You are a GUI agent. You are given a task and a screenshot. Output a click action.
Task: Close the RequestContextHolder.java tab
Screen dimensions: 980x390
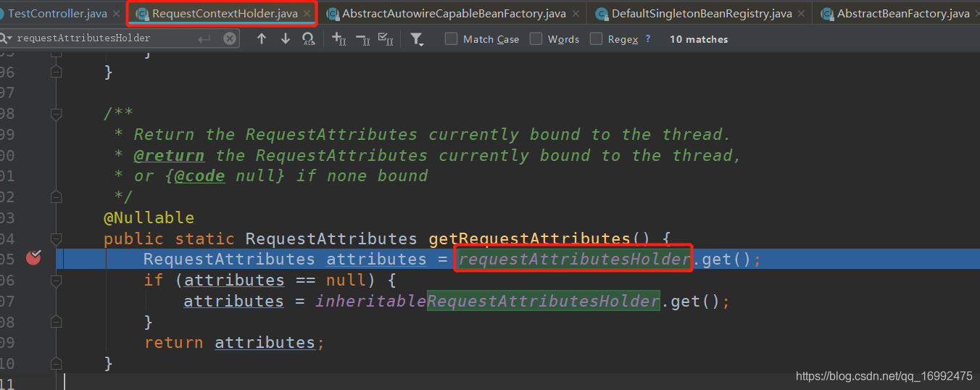coord(307,14)
